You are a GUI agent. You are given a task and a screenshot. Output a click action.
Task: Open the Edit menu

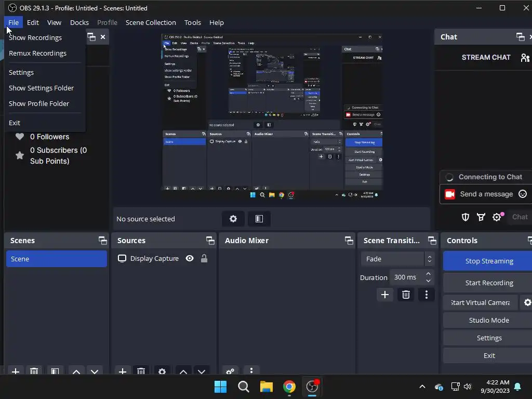[33, 22]
